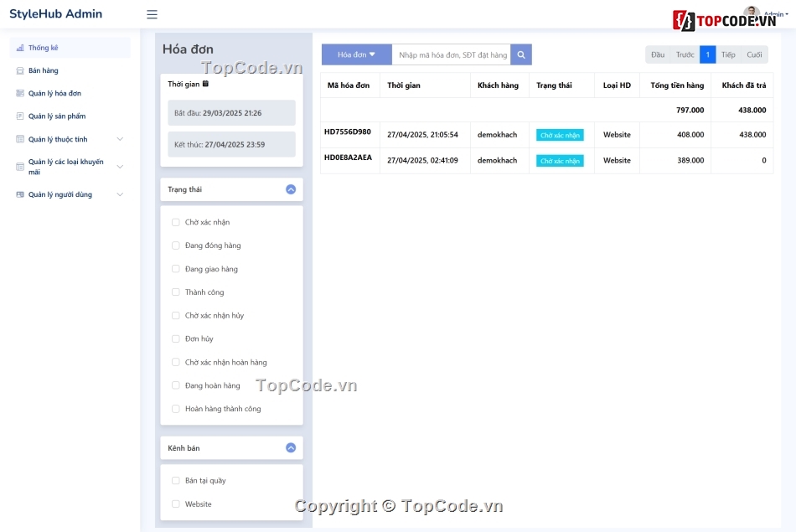Check the Website sales channel filter
The height and width of the screenshot is (532, 796).
(x=175, y=504)
